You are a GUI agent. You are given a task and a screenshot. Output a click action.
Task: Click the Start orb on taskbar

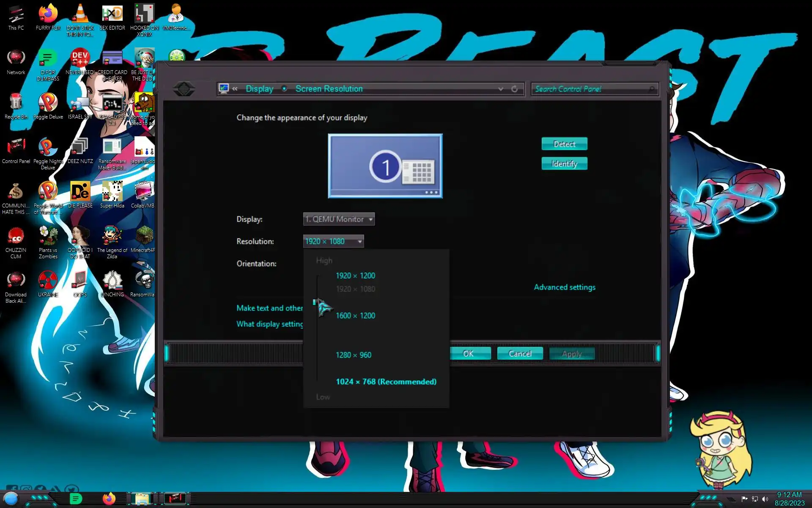[x=11, y=499]
